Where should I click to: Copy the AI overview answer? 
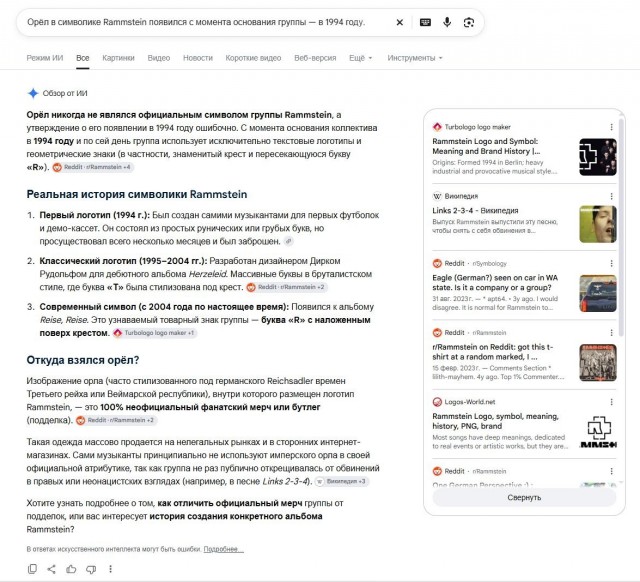(x=32, y=569)
